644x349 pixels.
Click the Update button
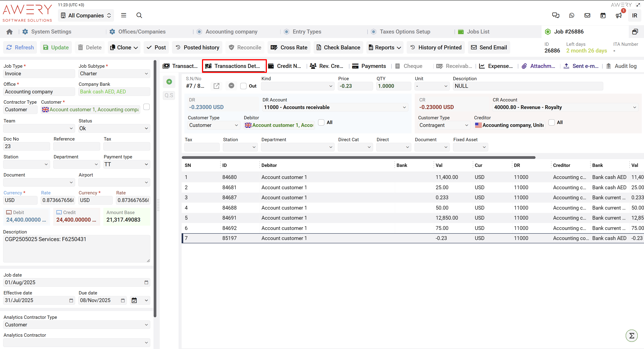(56, 47)
